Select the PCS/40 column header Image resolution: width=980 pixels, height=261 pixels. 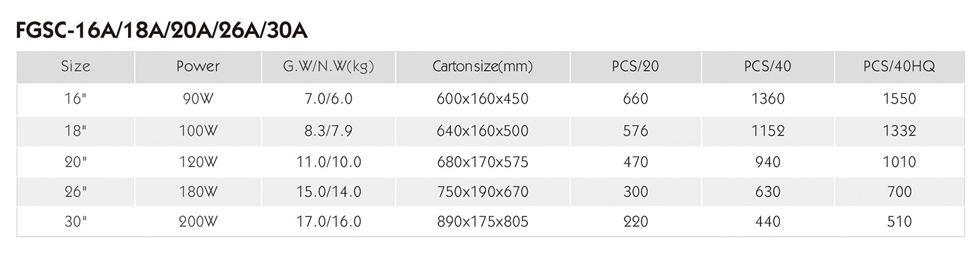coord(768,67)
